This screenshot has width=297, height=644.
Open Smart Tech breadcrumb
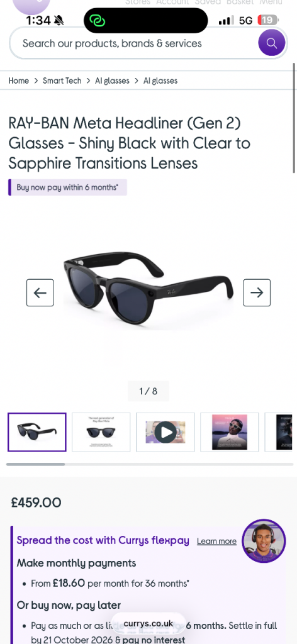click(62, 81)
